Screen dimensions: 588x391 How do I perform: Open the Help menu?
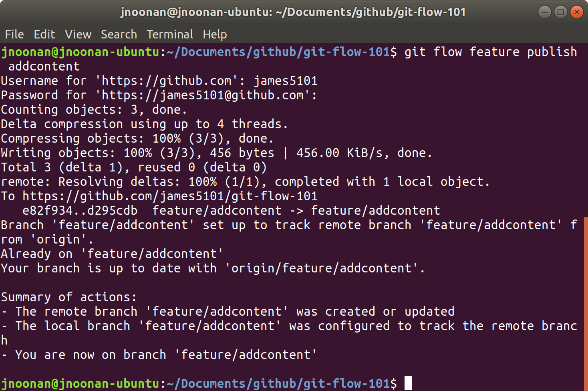point(215,34)
